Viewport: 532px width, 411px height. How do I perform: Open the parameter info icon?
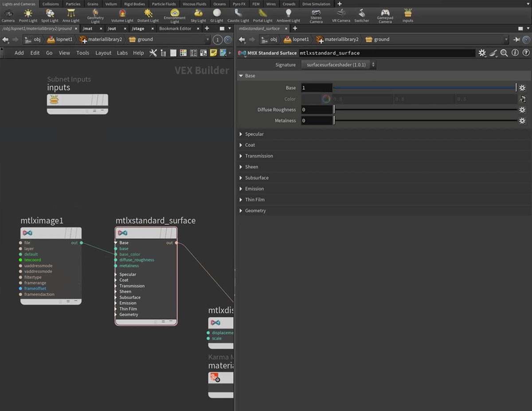pyautogui.click(x=515, y=53)
